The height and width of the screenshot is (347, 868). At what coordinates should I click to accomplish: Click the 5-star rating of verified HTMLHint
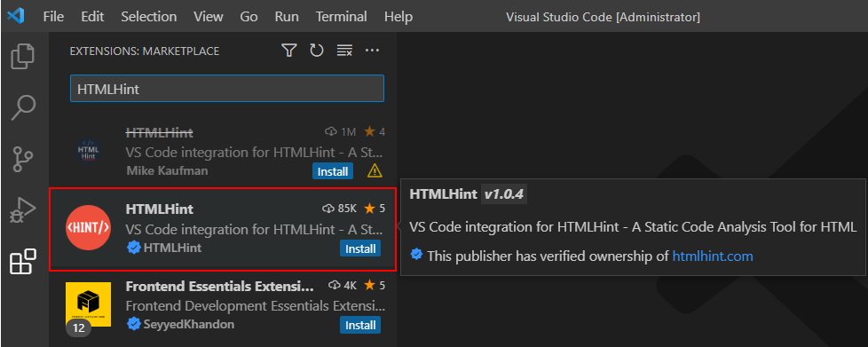pyautogui.click(x=375, y=209)
